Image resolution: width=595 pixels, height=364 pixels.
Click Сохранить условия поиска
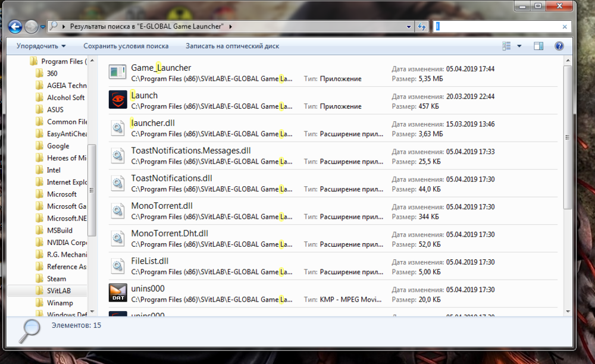click(126, 46)
